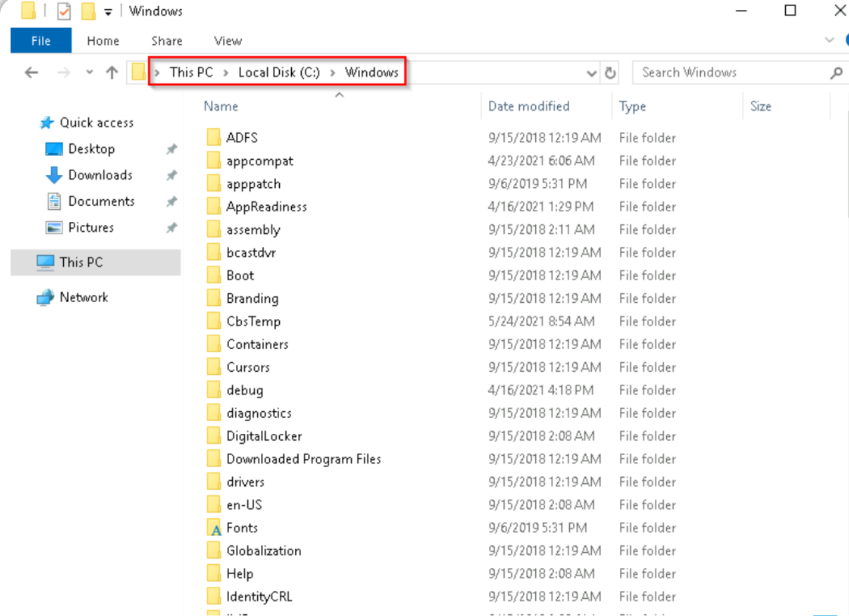Screen dimensions: 849x616
Task: Select the bcastdvr folder icon
Action: tap(214, 252)
